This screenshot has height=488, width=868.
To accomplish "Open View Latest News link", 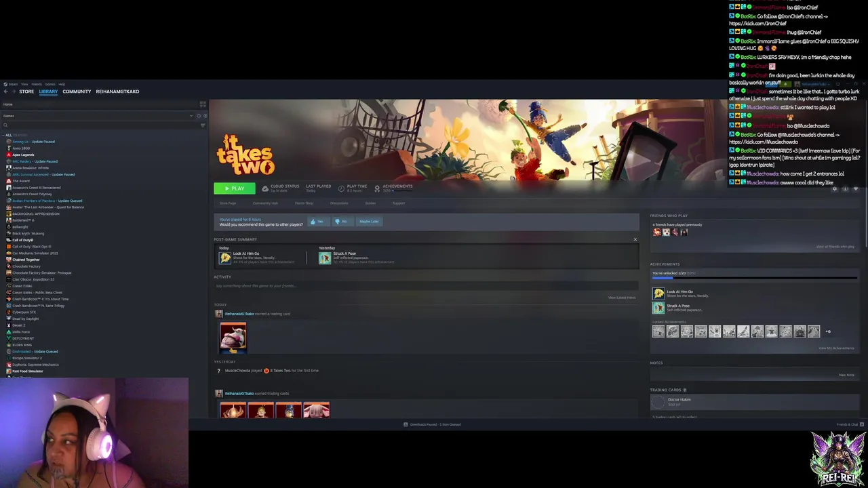I will pos(622,298).
